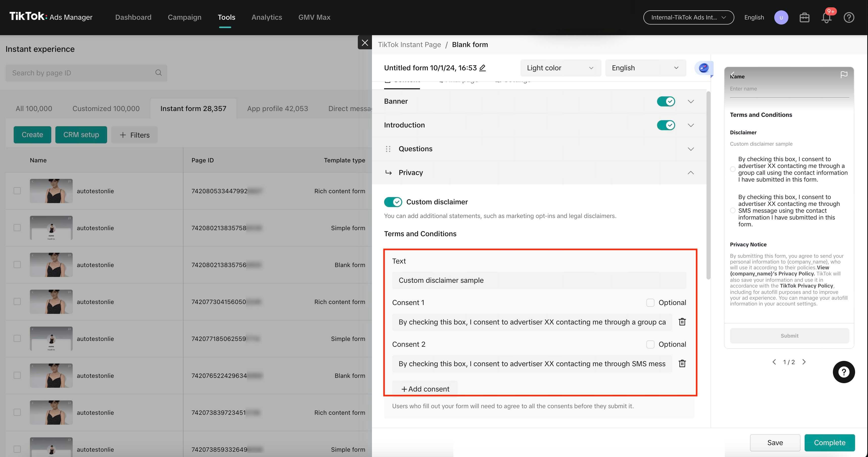Image resolution: width=868 pixels, height=457 pixels.
Task: Click the flag icon in preview
Action: 844,75
